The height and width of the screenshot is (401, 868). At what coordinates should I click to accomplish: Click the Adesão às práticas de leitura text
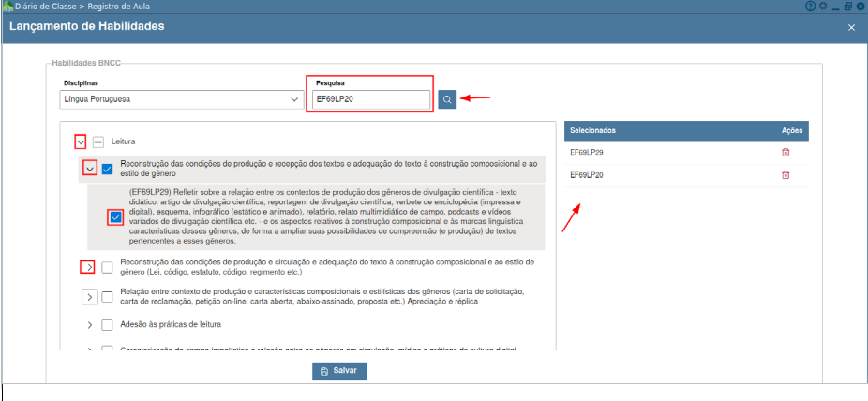(171, 324)
